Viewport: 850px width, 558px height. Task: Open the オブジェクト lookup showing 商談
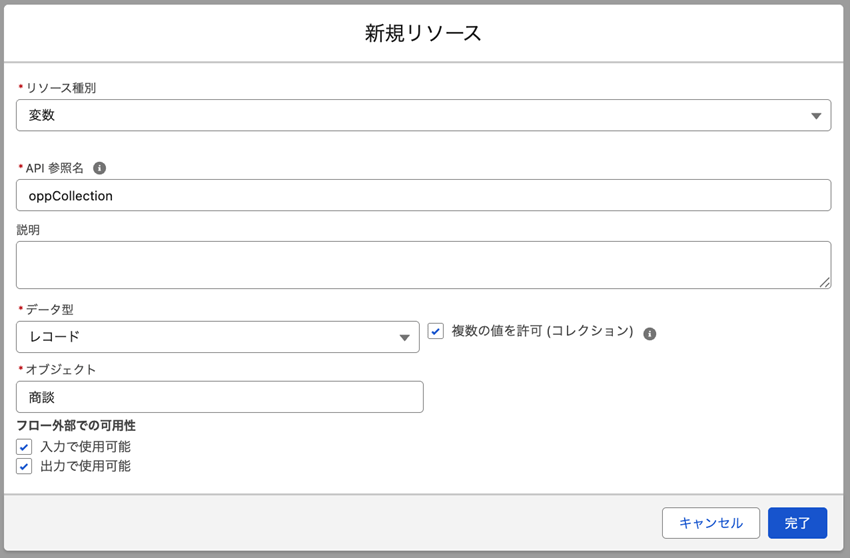coord(219,397)
